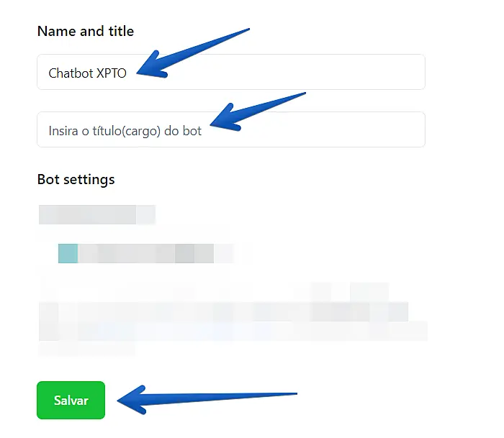Image resolution: width=504 pixels, height=438 pixels.
Task: Place cursor right after "XPTO" in name field
Action: [x=128, y=73]
